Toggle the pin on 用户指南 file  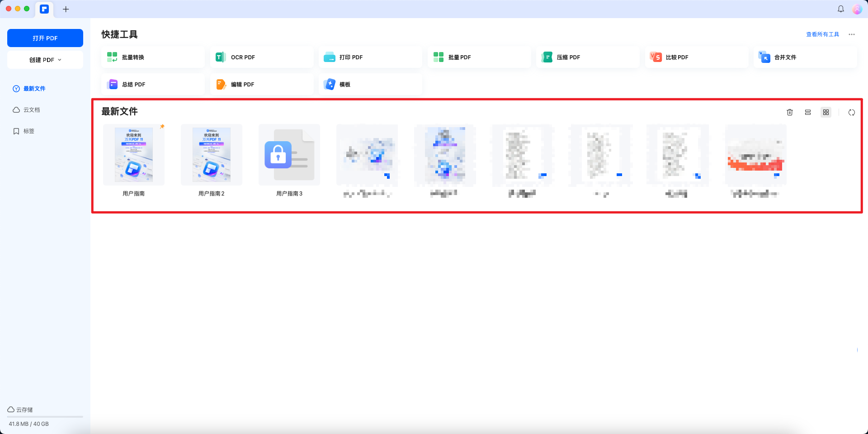coord(162,127)
